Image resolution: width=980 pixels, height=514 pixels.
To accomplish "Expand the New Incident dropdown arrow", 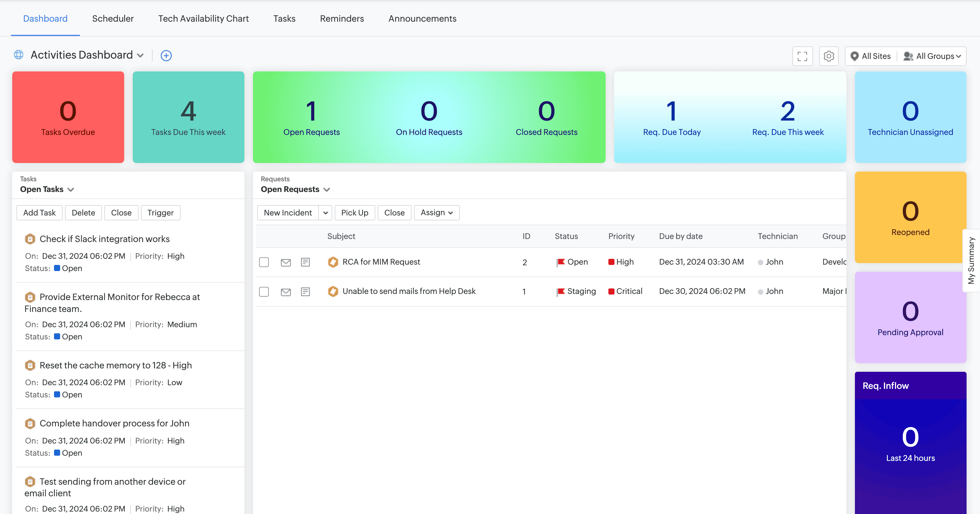I will [x=325, y=213].
